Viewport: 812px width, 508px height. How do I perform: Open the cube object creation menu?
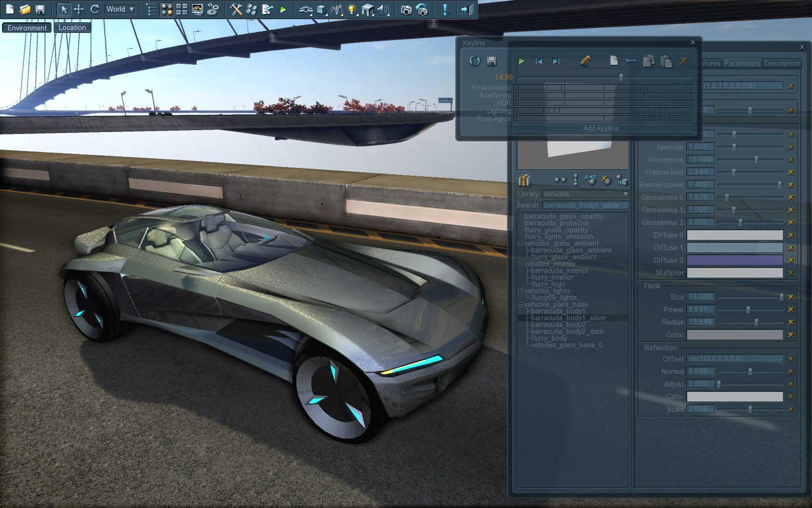(x=321, y=9)
